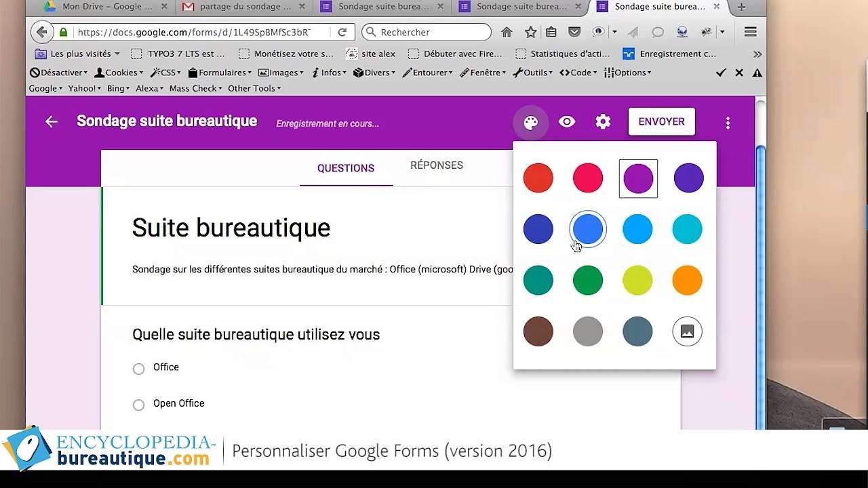Open a new browser tab with plus
This screenshot has height=488, width=868.
(x=741, y=7)
